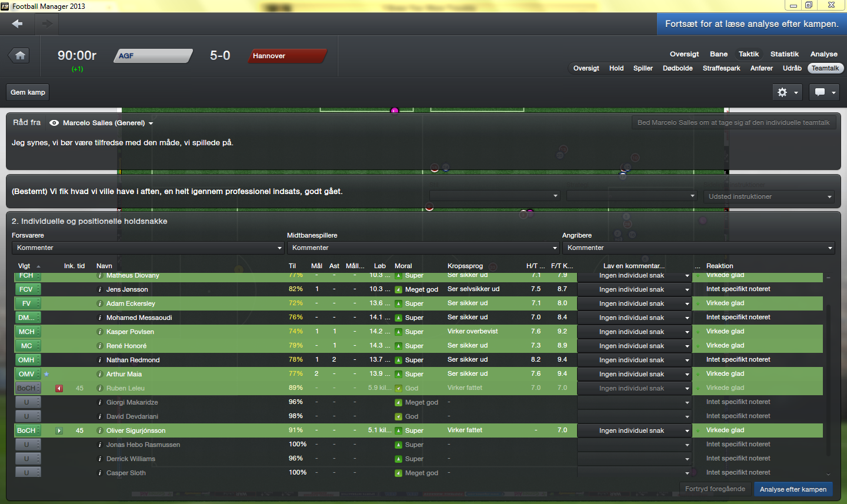Open individual talk dropdown for Nathan Redmond

tap(634, 360)
